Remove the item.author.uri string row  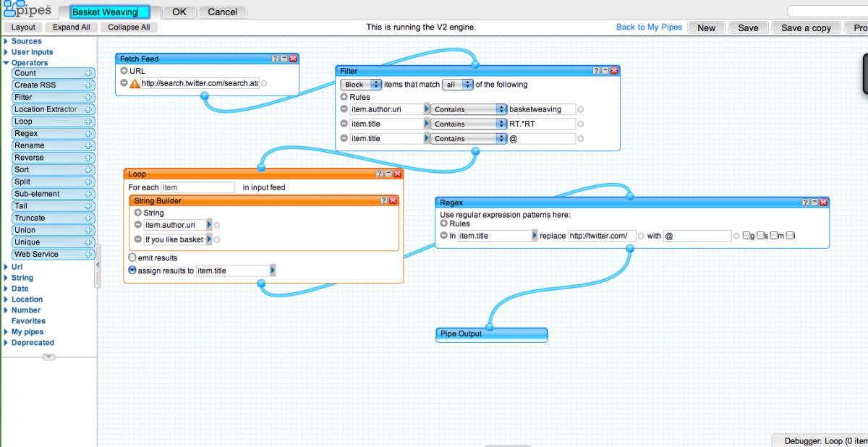pos(138,225)
